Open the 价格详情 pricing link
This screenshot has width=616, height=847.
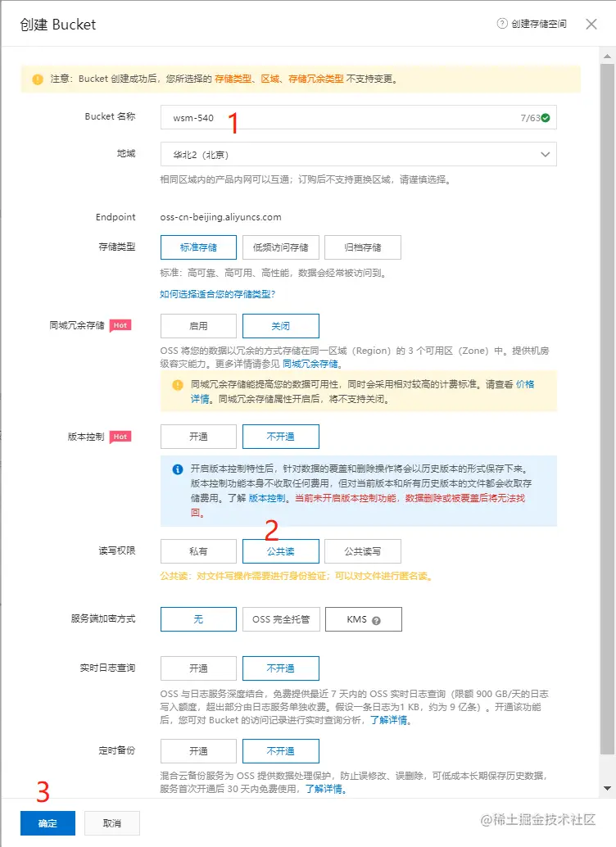tap(525, 385)
